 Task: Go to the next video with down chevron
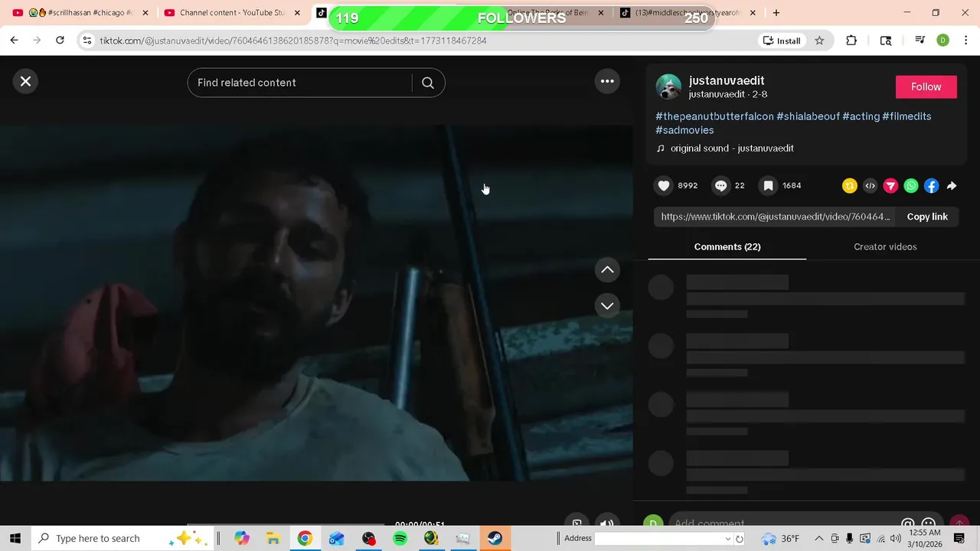point(607,305)
